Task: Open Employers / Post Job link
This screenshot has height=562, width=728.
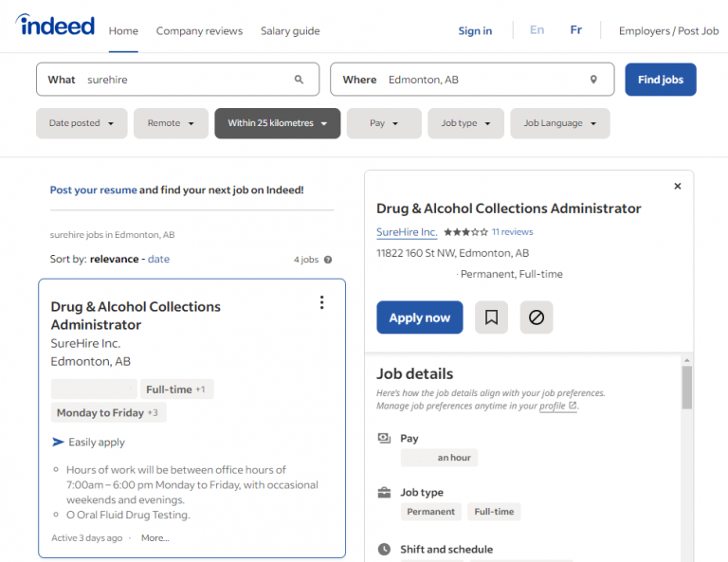Action: 668,31
